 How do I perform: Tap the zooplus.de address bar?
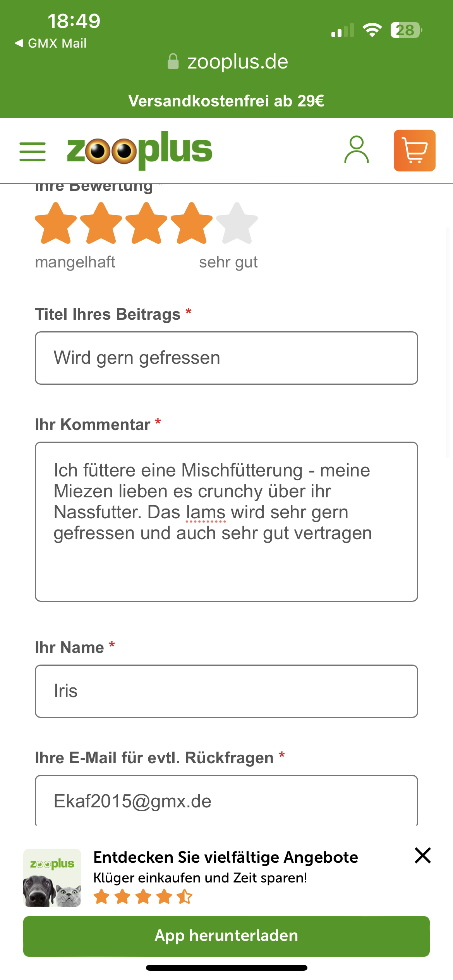pyautogui.click(x=228, y=62)
